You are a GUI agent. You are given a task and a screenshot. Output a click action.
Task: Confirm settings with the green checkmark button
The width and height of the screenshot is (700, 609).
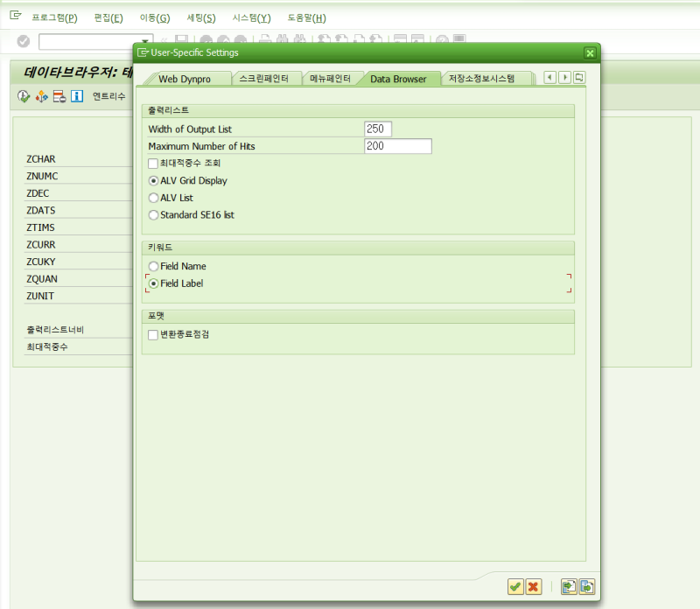pyautogui.click(x=515, y=586)
